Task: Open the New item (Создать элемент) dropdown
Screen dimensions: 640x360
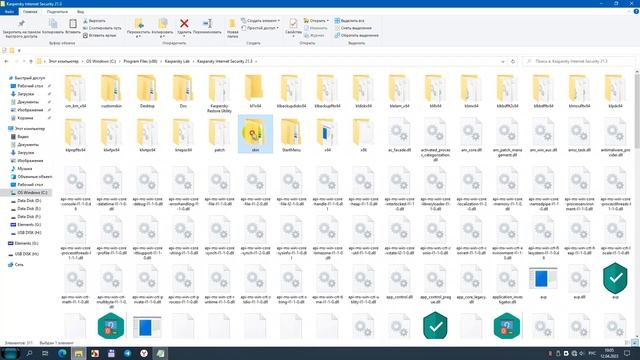Action: 260,20
